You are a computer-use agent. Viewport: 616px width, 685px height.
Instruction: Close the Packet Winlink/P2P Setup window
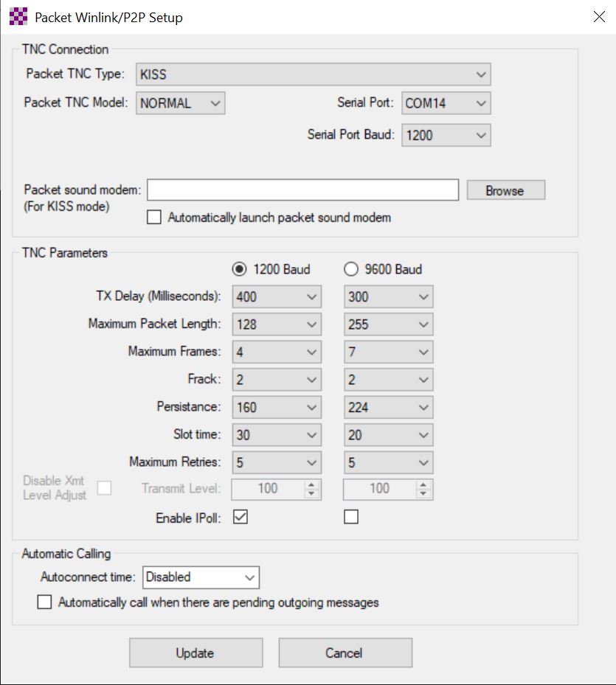tap(598, 17)
